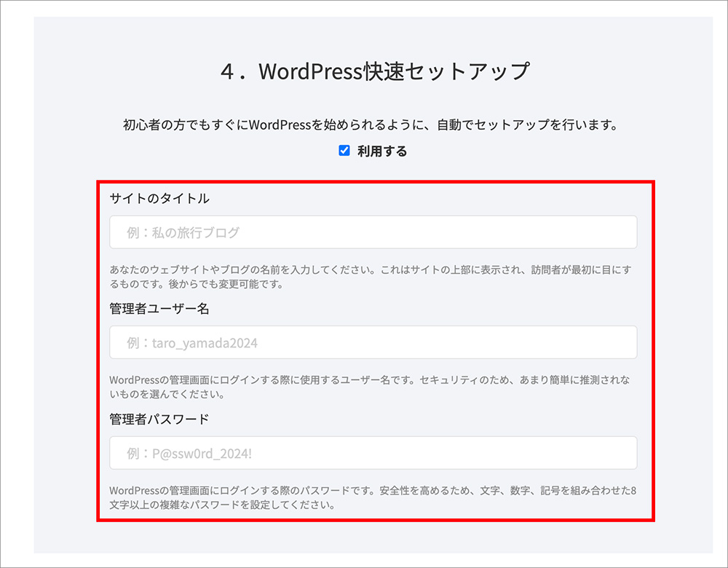
Task: Disable automatic WordPress setup via its checkbox
Action: pyautogui.click(x=344, y=151)
